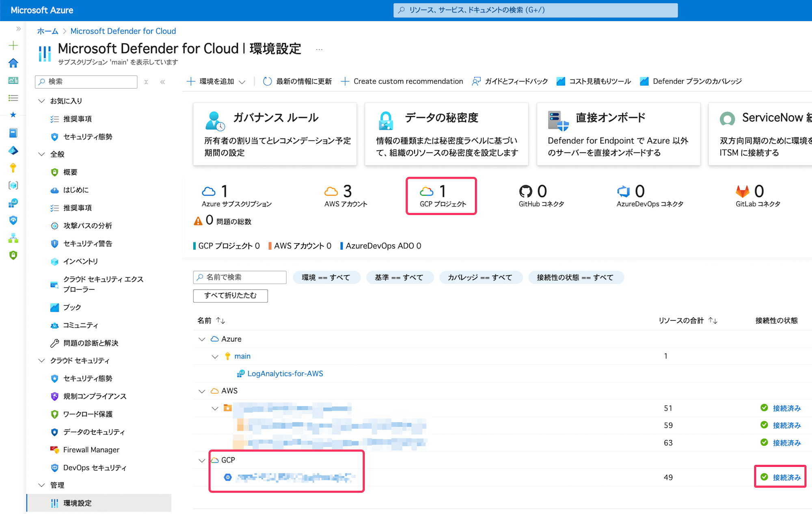Open セキュリティ警告 menu item
The width and height of the screenshot is (812, 514).
(88, 244)
